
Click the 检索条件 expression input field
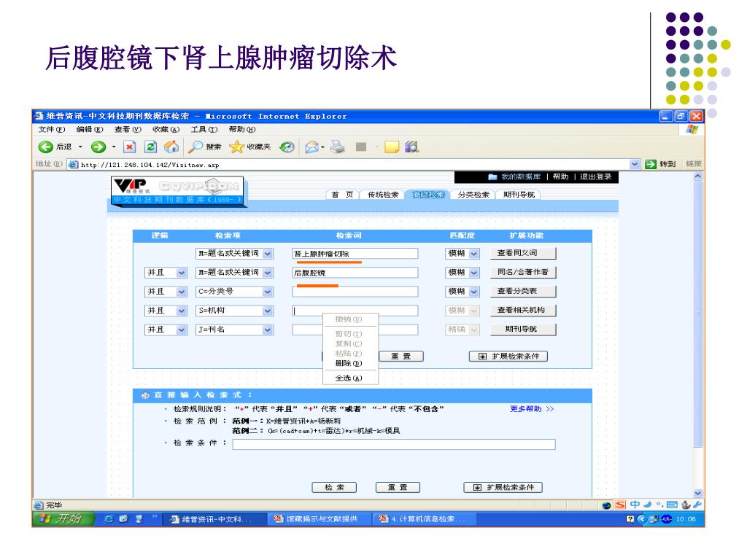[394, 445]
